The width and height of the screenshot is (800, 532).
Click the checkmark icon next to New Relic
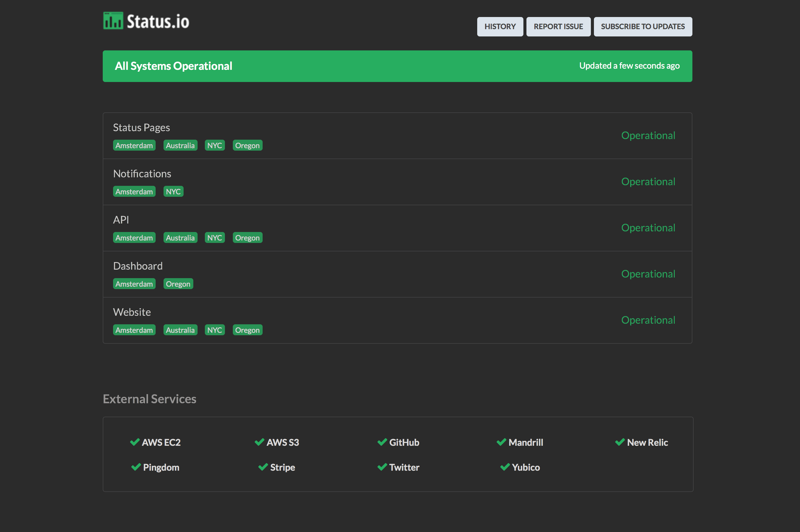point(620,442)
